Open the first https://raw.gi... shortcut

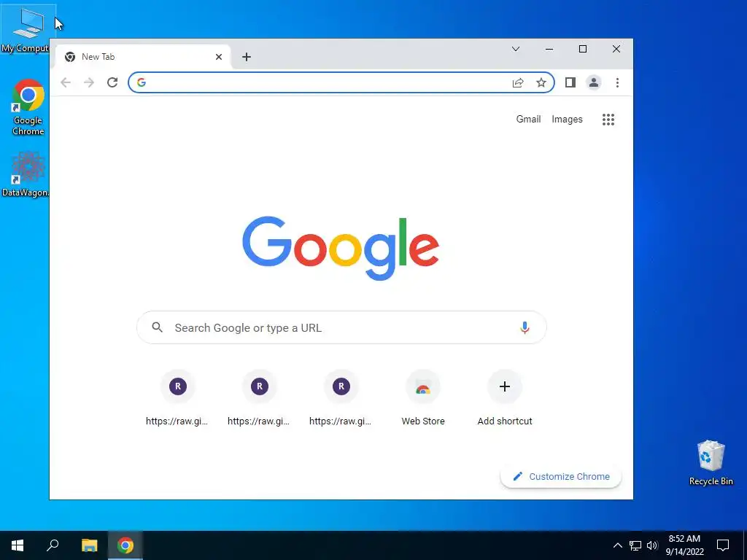coord(178,397)
